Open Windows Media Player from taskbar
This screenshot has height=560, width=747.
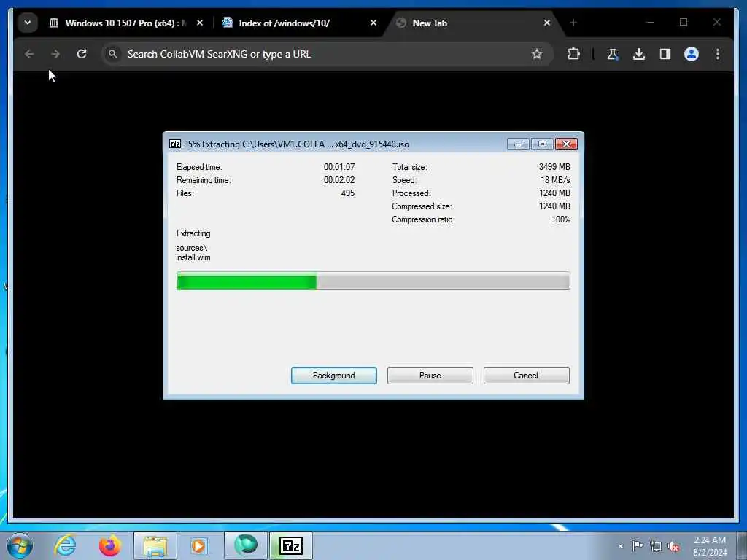point(198,545)
